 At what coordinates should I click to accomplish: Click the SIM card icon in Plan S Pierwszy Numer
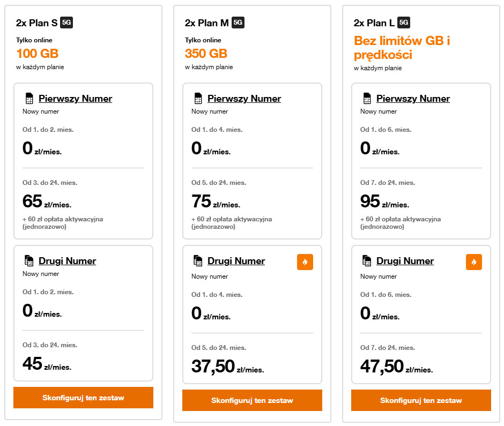click(29, 99)
